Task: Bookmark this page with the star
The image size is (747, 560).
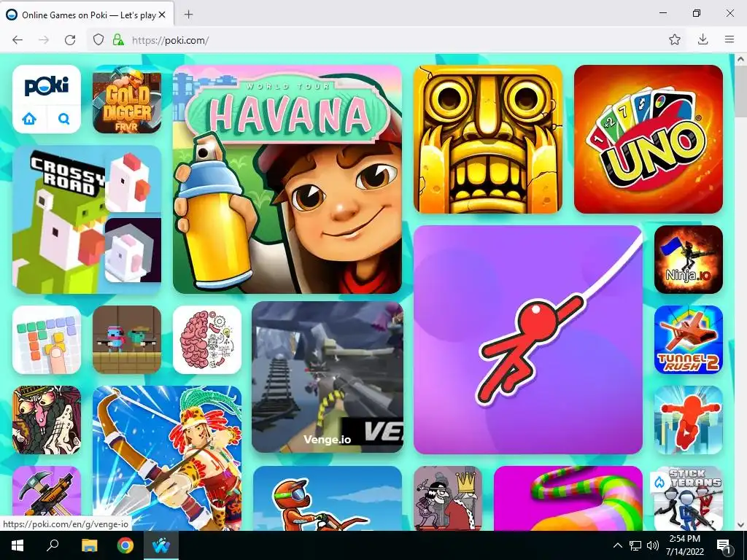Action: click(x=675, y=39)
